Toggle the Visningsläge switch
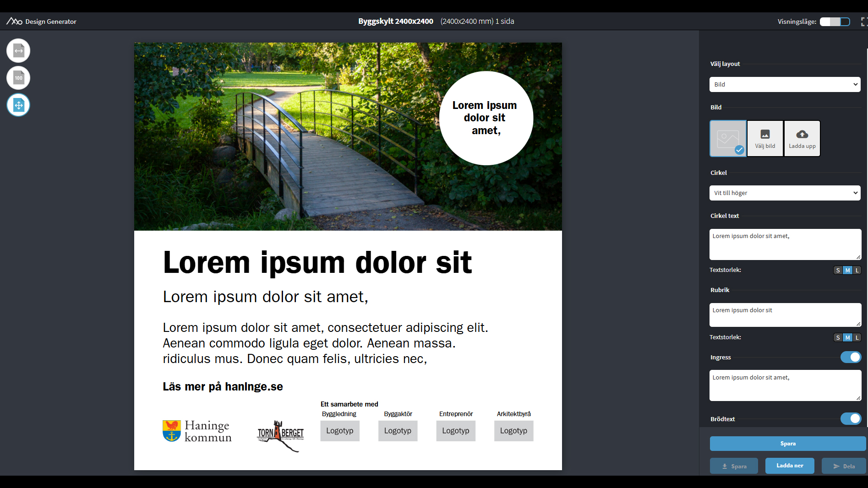 pyautogui.click(x=835, y=22)
